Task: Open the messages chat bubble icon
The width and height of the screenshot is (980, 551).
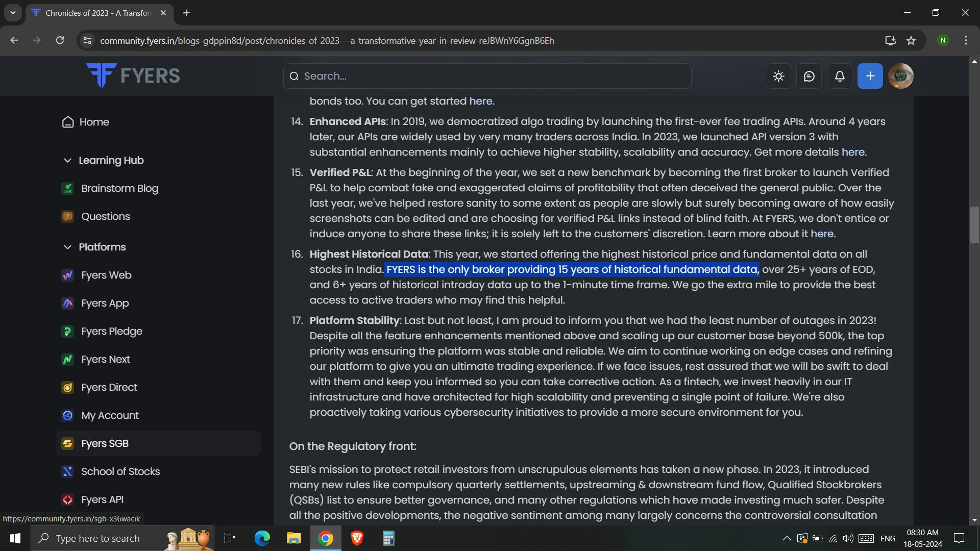Action: [x=809, y=76]
